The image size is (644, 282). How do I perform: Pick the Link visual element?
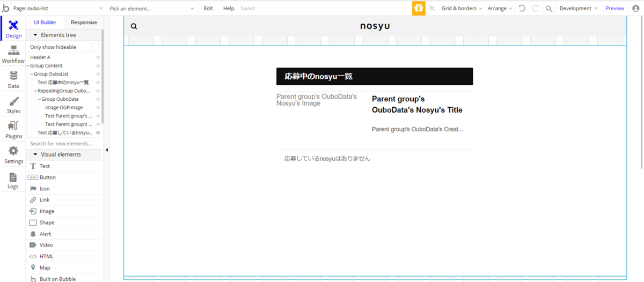(64, 200)
